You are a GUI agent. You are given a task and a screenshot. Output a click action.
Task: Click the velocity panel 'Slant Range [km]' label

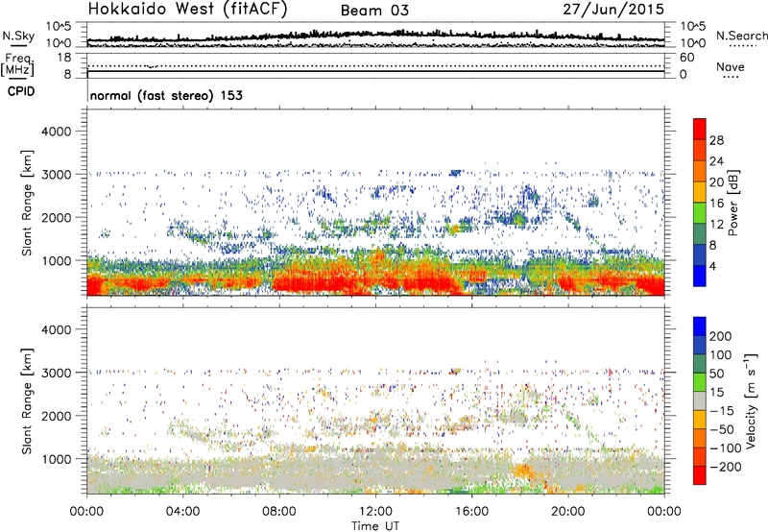(x=27, y=401)
